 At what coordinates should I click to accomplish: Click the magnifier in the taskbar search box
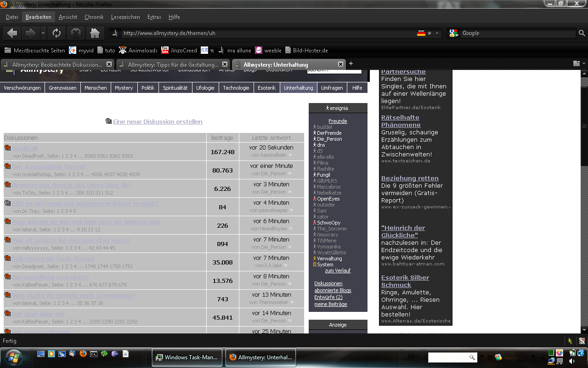pos(472,357)
